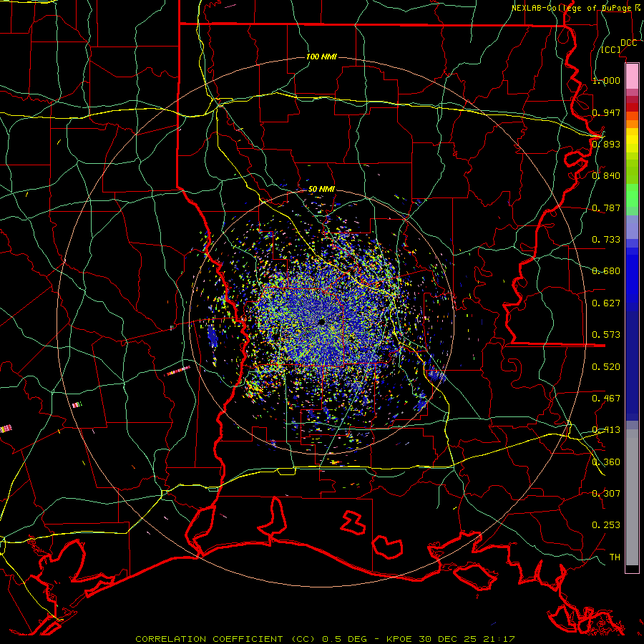
Task: Click the '50 NMI' range ring label
Action: [x=321, y=190]
